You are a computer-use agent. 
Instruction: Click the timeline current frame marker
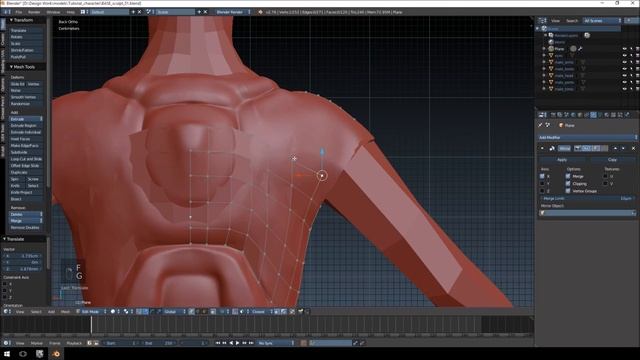pyautogui.click(x=91, y=325)
